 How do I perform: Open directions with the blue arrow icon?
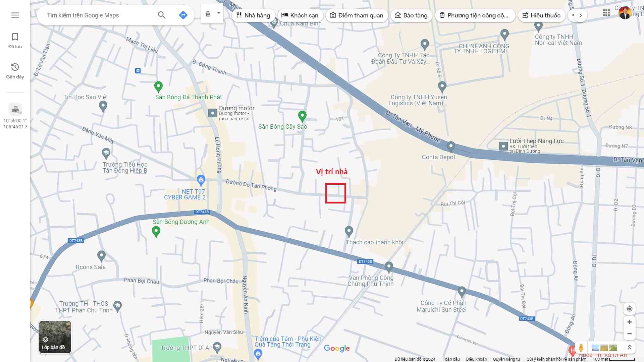(183, 15)
